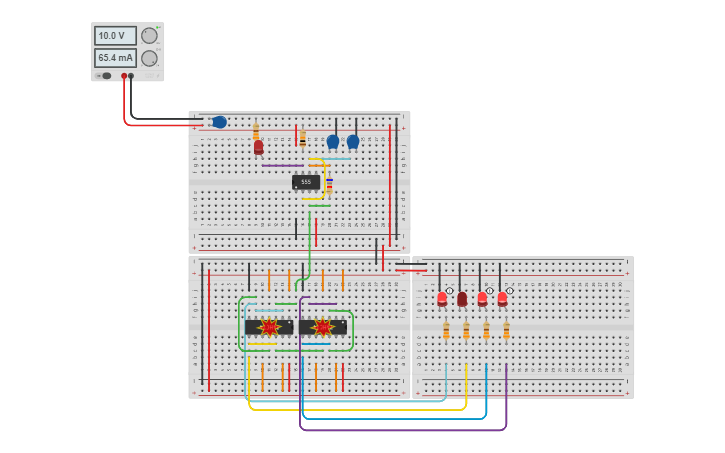Click the 555 timer chip
725x453 pixels.
click(306, 182)
